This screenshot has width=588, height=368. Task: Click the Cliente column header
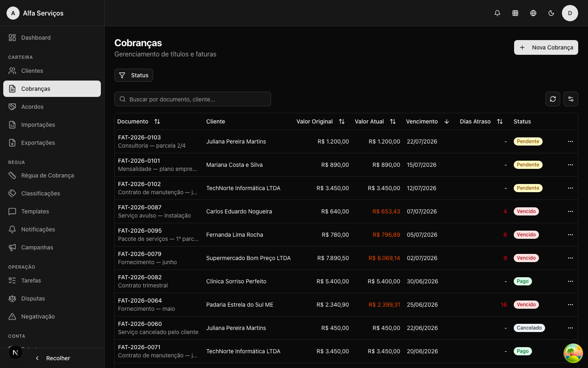[x=216, y=121]
